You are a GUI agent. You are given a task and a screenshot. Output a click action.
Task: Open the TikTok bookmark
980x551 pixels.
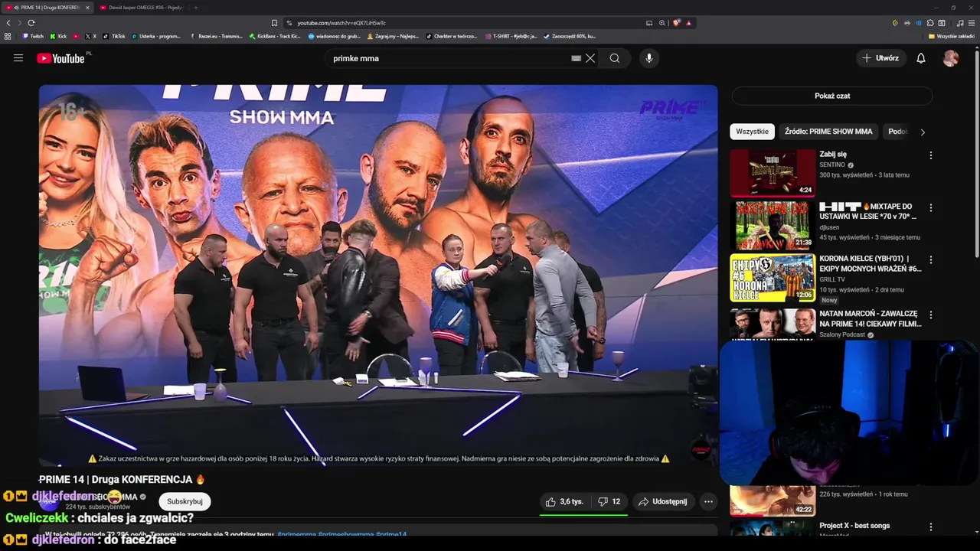pos(114,36)
